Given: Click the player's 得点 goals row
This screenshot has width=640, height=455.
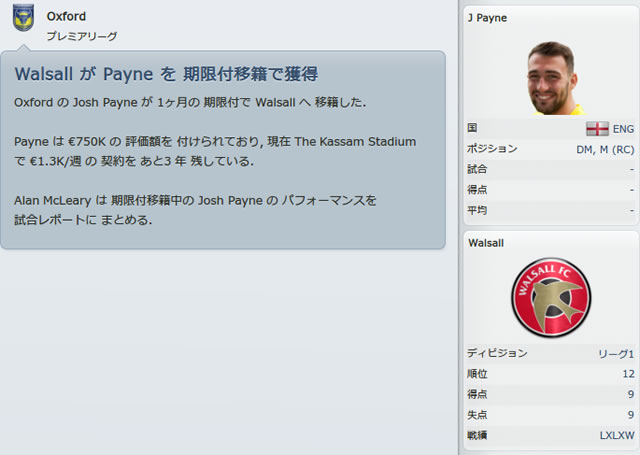Looking at the screenshot, I should click(551, 190).
